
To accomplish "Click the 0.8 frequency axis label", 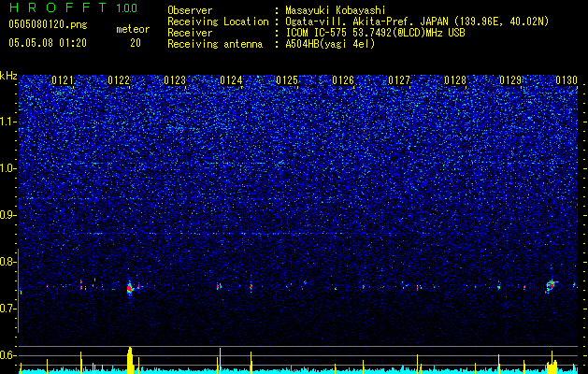I will [x=8, y=262].
